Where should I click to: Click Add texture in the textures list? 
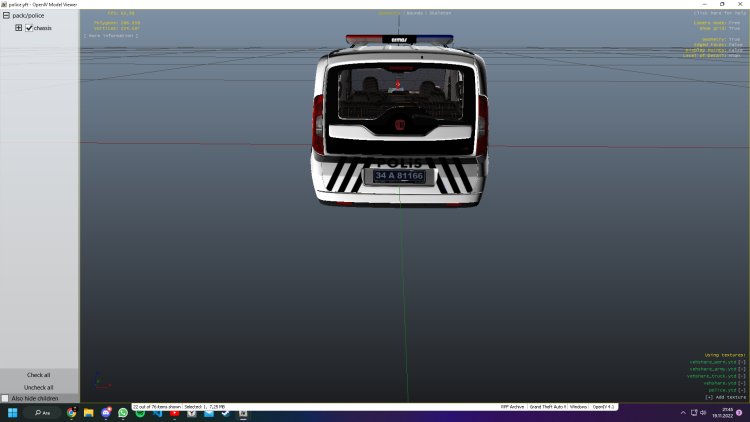coord(724,397)
